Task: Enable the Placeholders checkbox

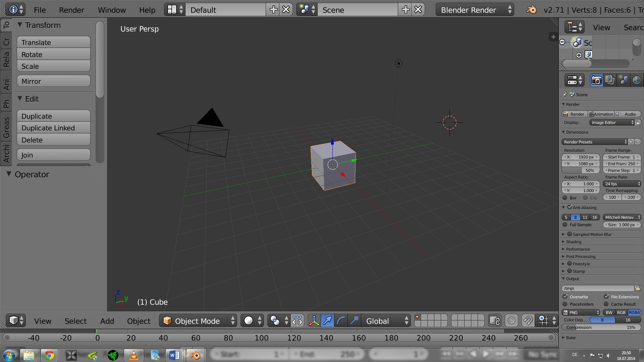Action: [565, 304]
